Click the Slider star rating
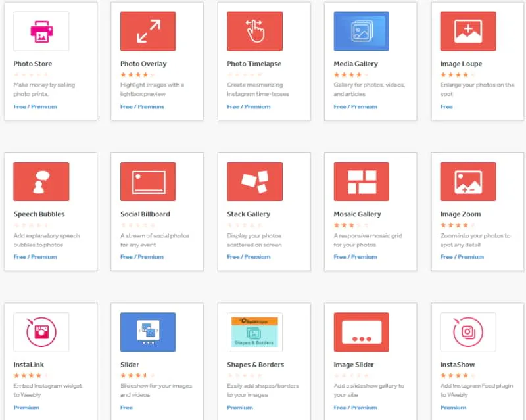The height and width of the screenshot is (420, 526). [138, 375]
